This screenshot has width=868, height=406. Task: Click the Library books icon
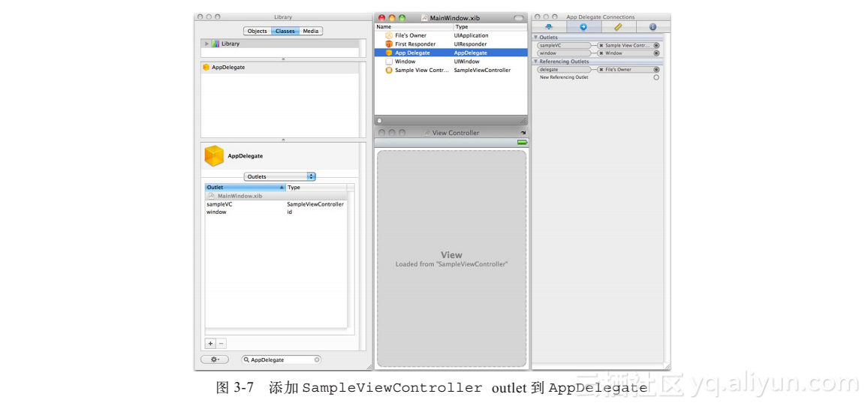point(215,44)
